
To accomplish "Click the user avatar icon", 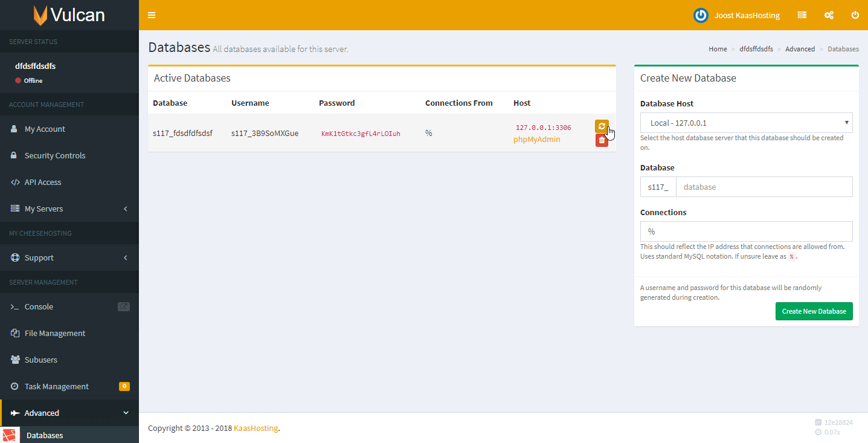I will 701,15.
